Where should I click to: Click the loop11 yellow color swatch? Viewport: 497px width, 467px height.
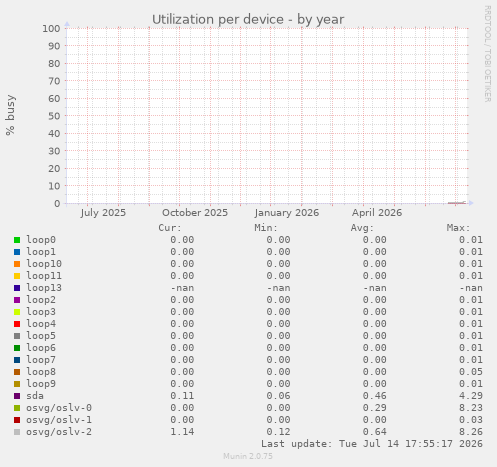tap(17, 276)
